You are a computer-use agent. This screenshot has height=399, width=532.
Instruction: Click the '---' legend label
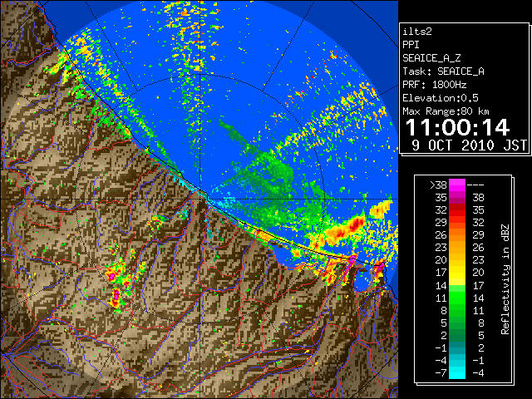475,185
